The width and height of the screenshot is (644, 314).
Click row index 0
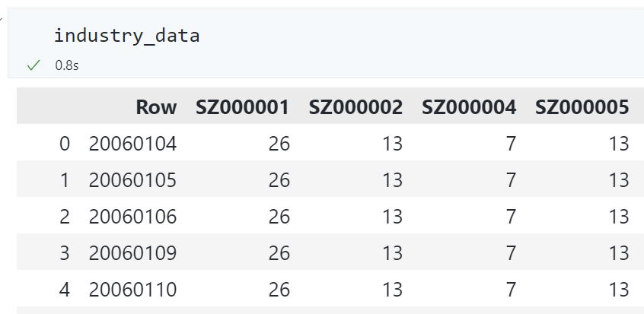coord(64,144)
